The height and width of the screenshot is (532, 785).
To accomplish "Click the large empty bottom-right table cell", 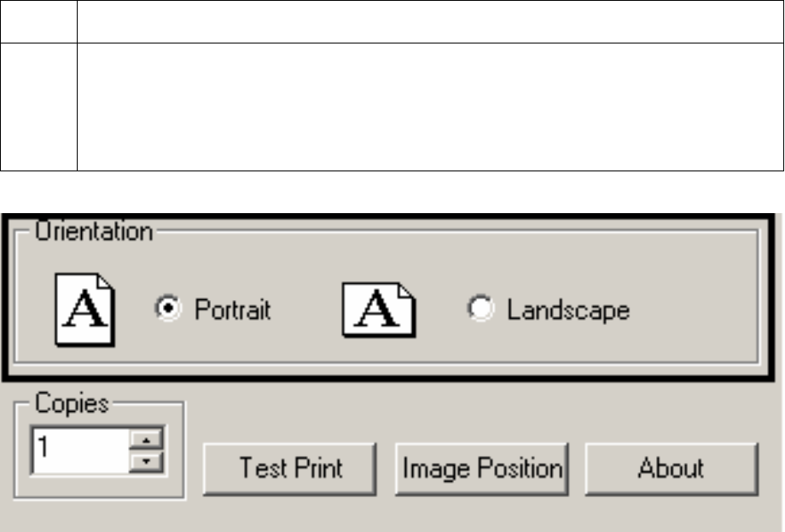I will (429, 107).
